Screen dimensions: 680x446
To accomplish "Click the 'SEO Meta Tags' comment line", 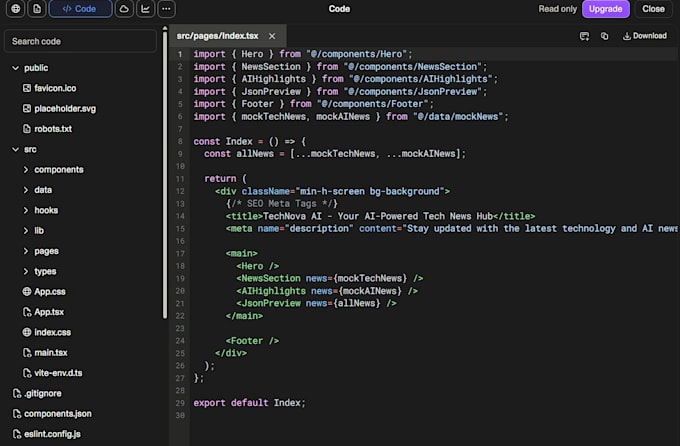I will tap(281, 204).
